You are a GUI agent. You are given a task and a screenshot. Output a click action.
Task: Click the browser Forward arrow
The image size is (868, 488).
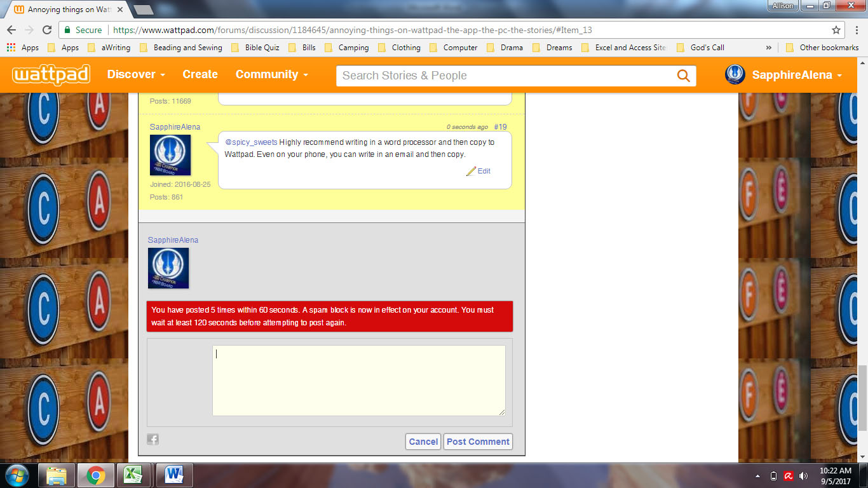click(29, 30)
